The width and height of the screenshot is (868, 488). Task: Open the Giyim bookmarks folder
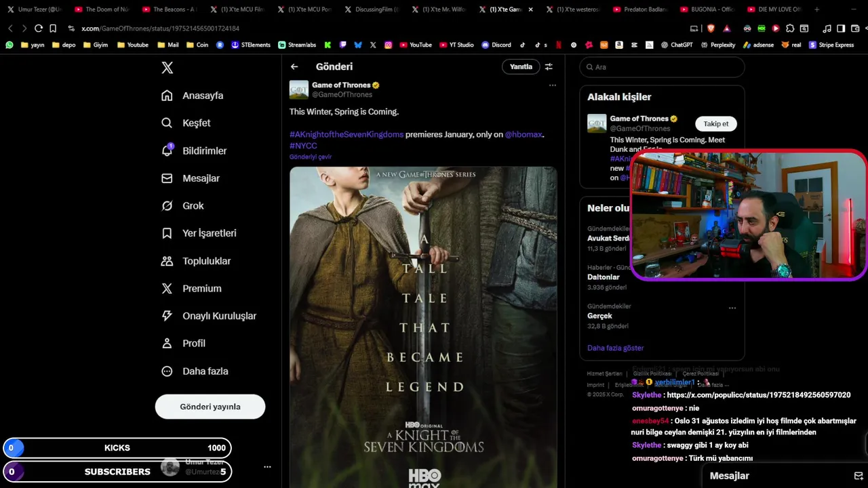(x=96, y=45)
